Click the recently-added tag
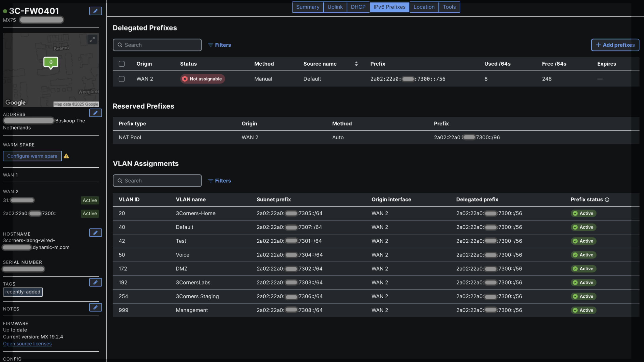The height and width of the screenshot is (362, 644). tap(23, 292)
